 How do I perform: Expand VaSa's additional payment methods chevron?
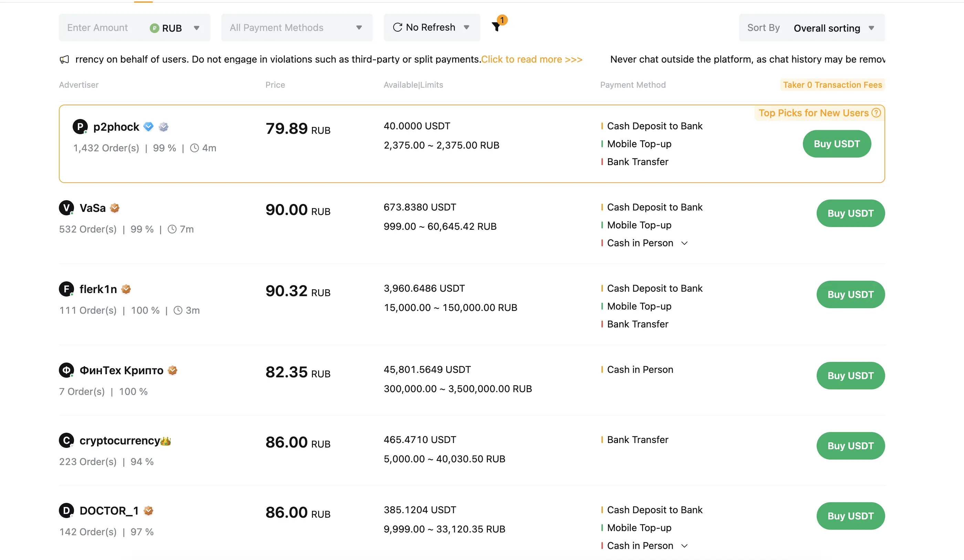tap(685, 243)
